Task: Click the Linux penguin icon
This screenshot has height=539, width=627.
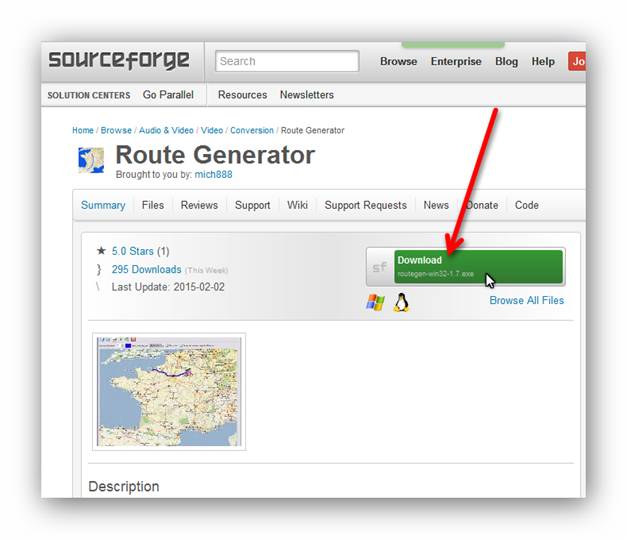Action: 401,302
